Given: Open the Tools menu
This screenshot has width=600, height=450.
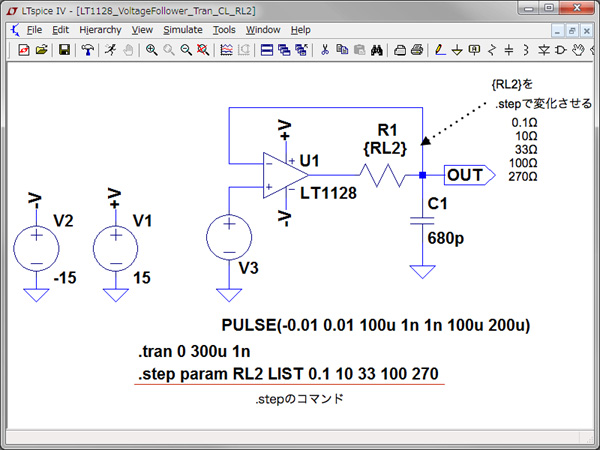Looking at the screenshot, I should point(224,30).
